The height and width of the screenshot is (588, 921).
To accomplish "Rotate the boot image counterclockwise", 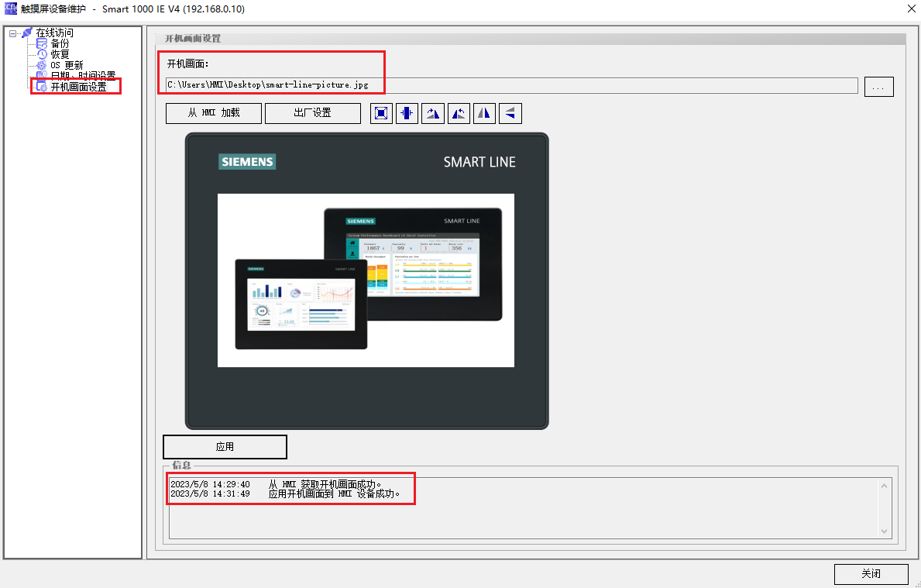I will tap(459, 113).
